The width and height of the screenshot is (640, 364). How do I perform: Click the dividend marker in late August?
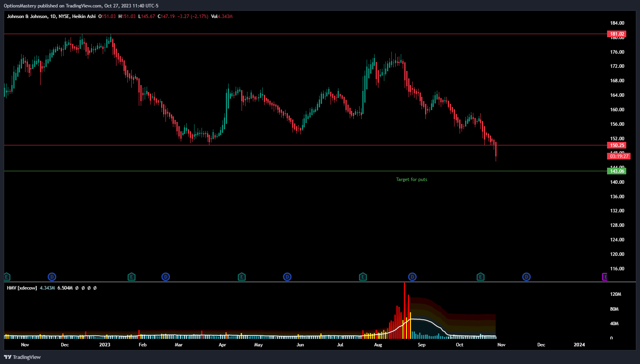[412, 277]
